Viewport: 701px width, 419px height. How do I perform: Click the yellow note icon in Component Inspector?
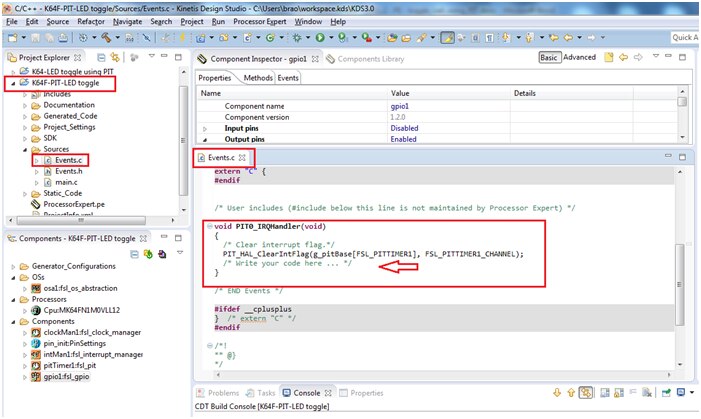(608, 57)
